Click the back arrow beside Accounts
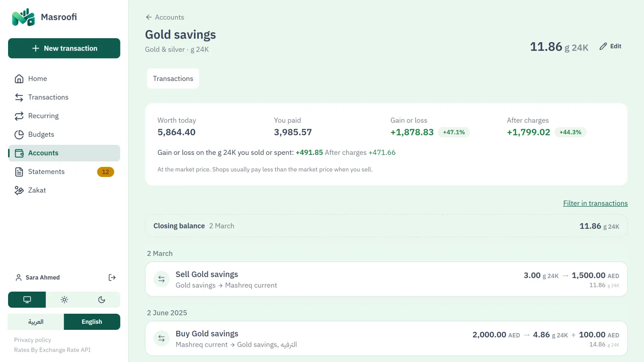The image size is (644, 362). coord(149,17)
